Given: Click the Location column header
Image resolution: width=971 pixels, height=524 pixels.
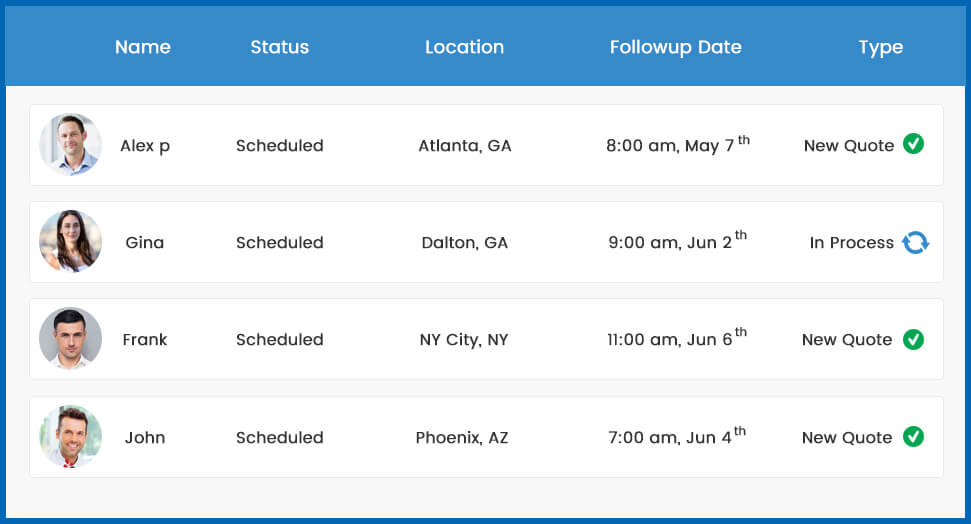Looking at the screenshot, I should (465, 47).
